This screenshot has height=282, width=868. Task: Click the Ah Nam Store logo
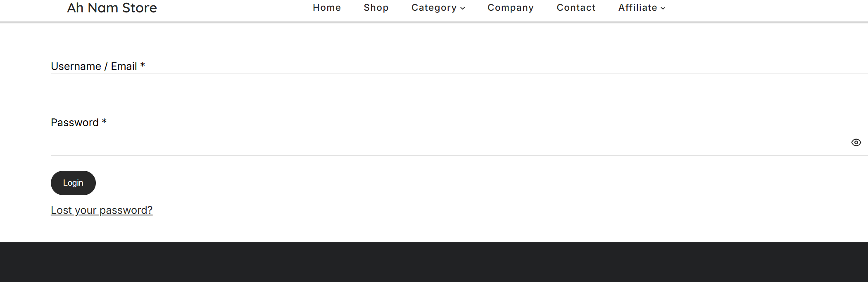click(x=112, y=8)
